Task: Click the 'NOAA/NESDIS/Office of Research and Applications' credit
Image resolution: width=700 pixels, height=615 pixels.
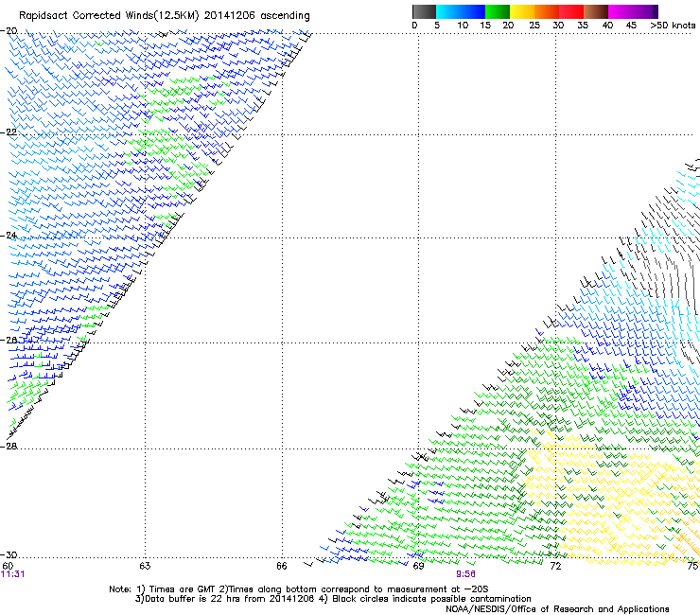Action: 557,609
